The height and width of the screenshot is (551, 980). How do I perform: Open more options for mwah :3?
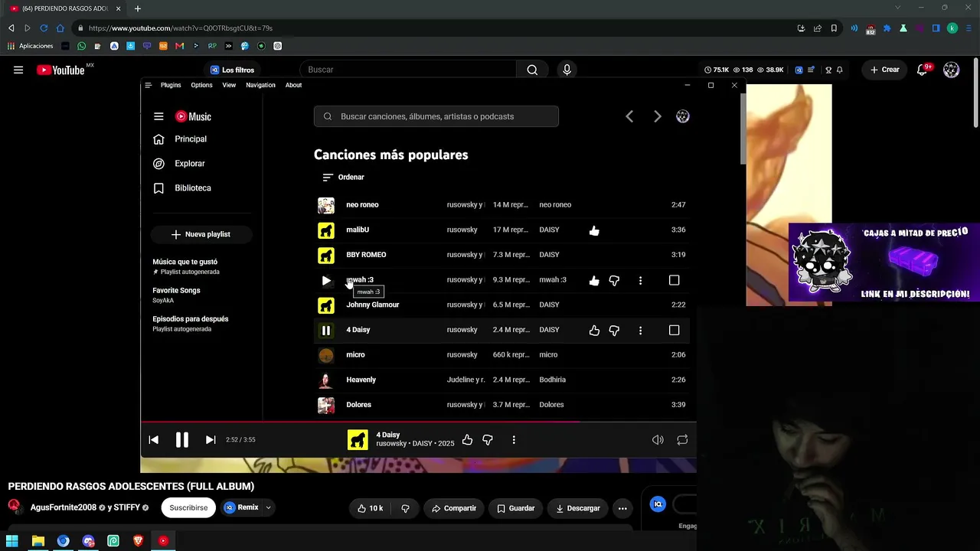point(640,280)
